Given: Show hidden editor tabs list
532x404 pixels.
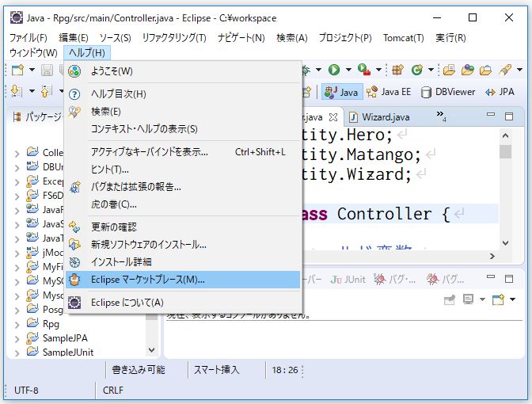Looking at the screenshot, I should click(x=442, y=116).
